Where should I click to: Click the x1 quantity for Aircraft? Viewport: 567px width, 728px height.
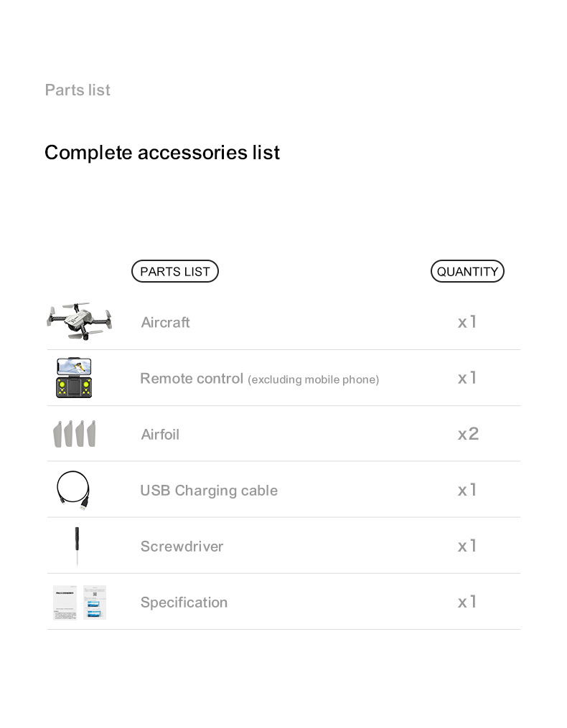point(467,322)
